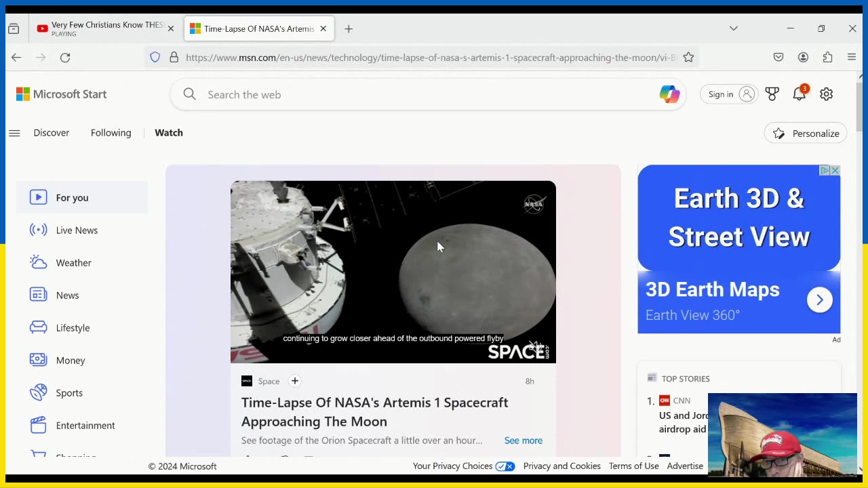Expand the list all tabs dropdown
This screenshot has height=488, width=868.
[734, 28]
